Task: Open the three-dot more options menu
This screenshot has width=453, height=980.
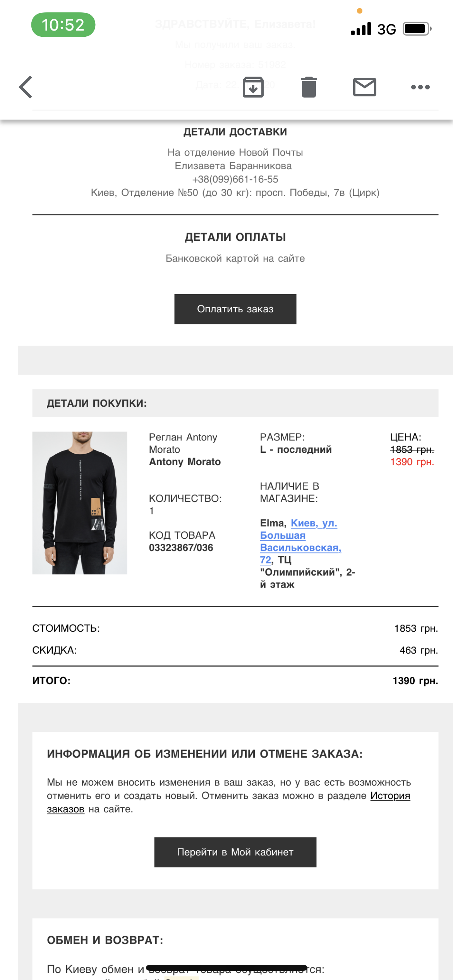Action: pos(420,87)
